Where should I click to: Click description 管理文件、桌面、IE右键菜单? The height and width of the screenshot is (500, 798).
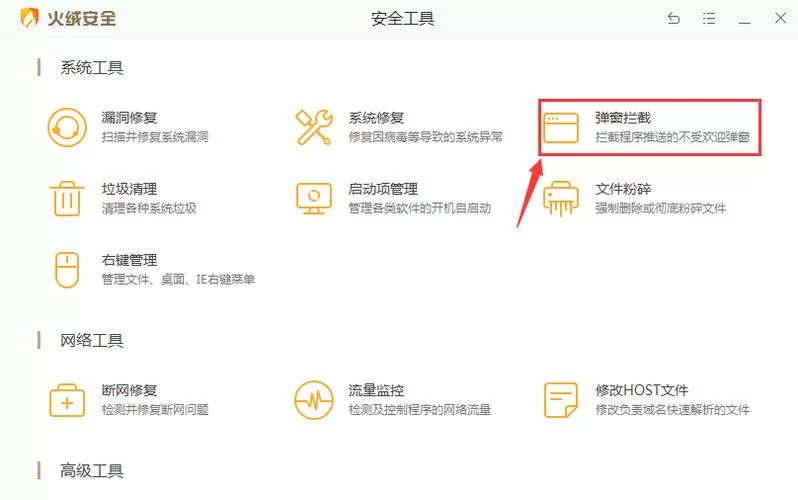(x=178, y=280)
